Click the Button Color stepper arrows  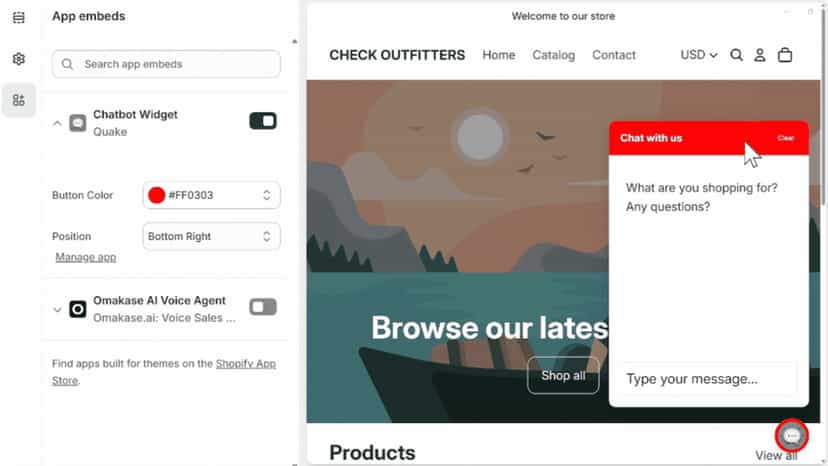pos(267,195)
